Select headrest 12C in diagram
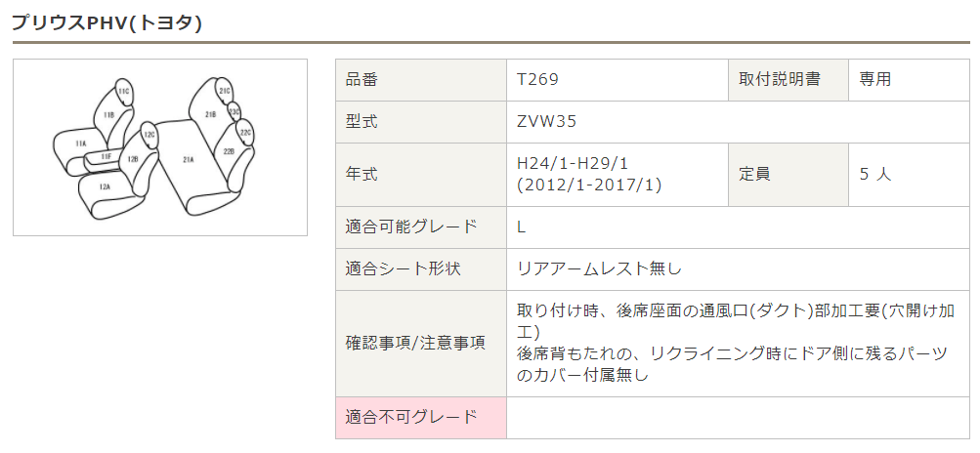This screenshot has height=453, width=980. click(x=149, y=135)
